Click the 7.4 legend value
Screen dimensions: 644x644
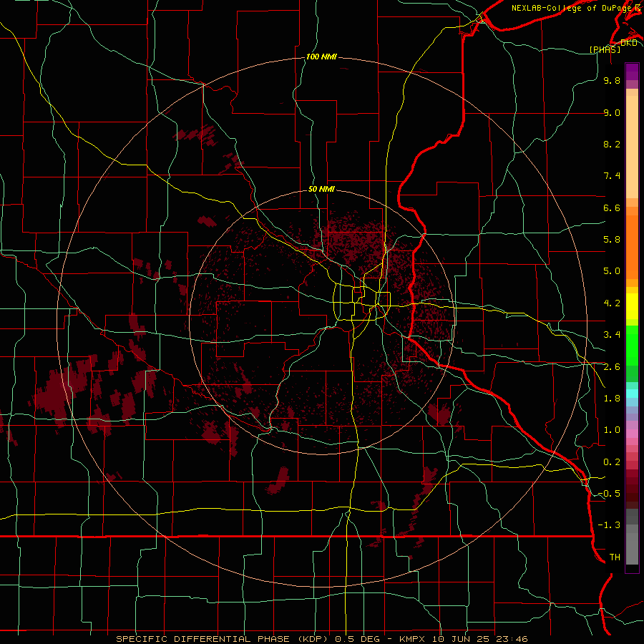coord(612,176)
